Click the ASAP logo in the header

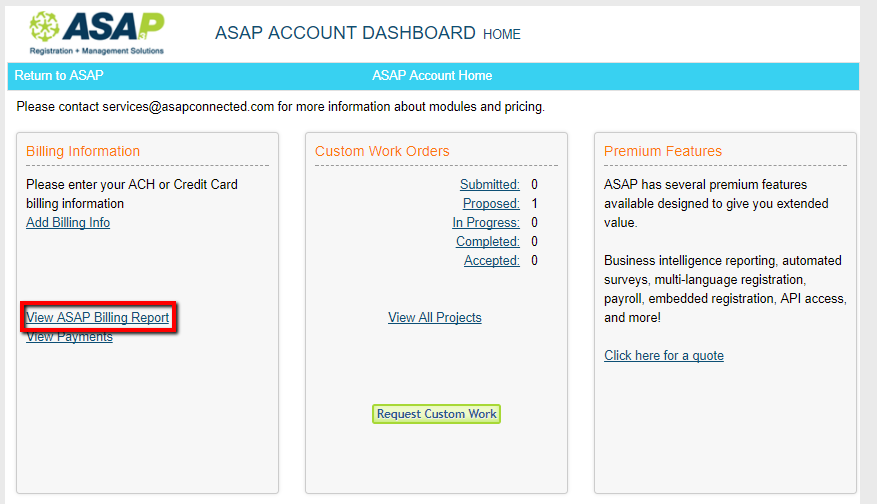[x=98, y=33]
